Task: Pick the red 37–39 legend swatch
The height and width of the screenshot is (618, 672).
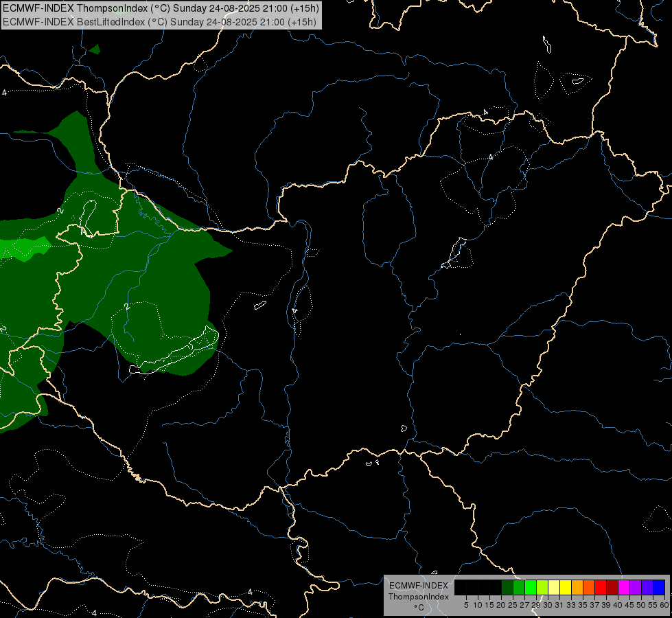Action: (601, 587)
